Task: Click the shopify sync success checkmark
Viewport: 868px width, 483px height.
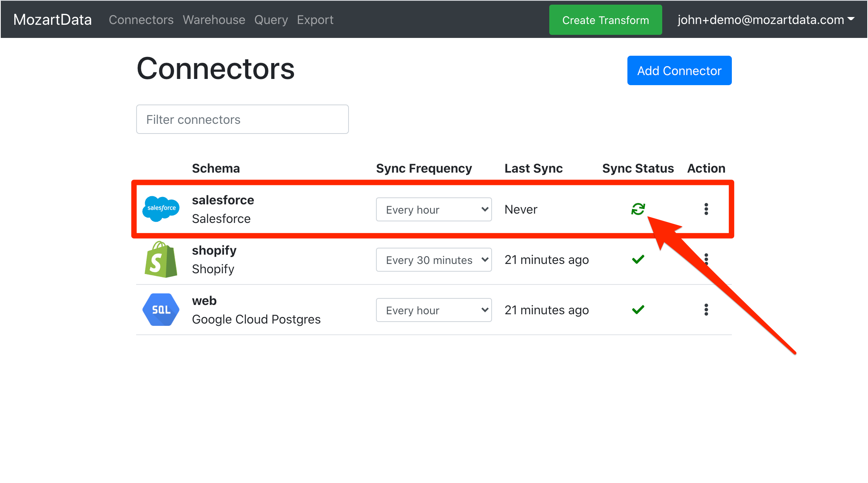Action: (x=638, y=259)
